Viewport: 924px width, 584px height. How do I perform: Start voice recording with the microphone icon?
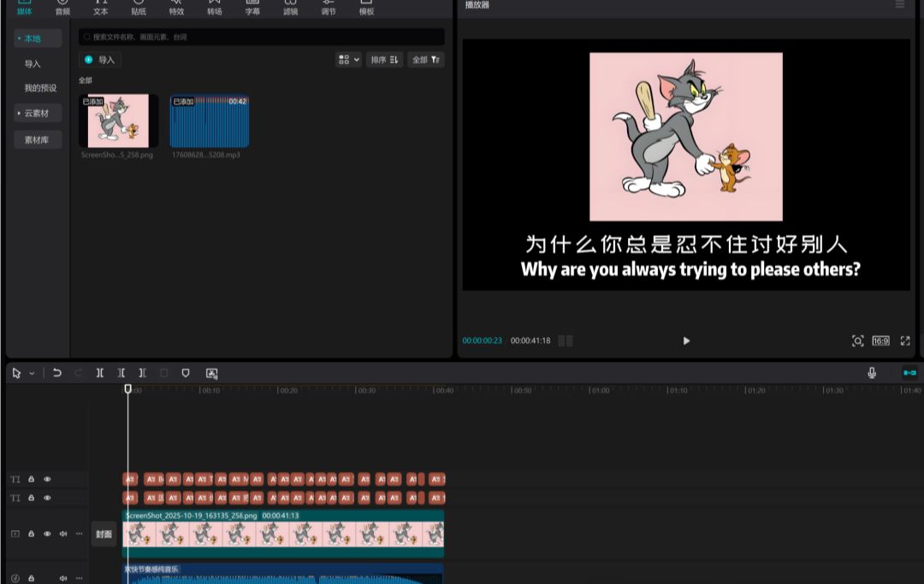click(872, 373)
